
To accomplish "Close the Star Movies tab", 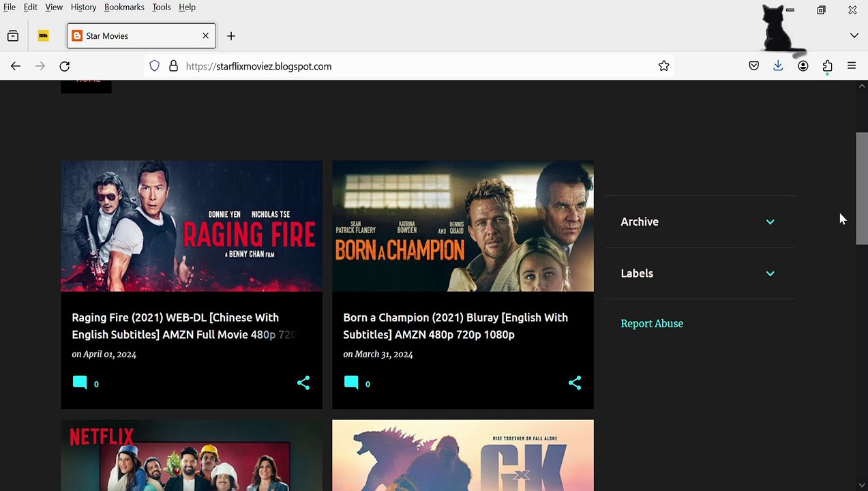I will point(205,36).
